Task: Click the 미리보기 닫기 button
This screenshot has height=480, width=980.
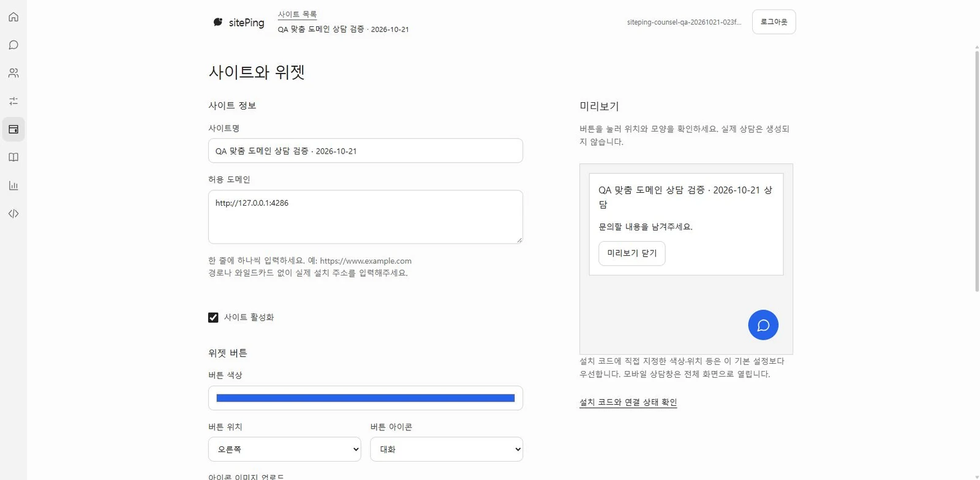Action: (631, 253)
